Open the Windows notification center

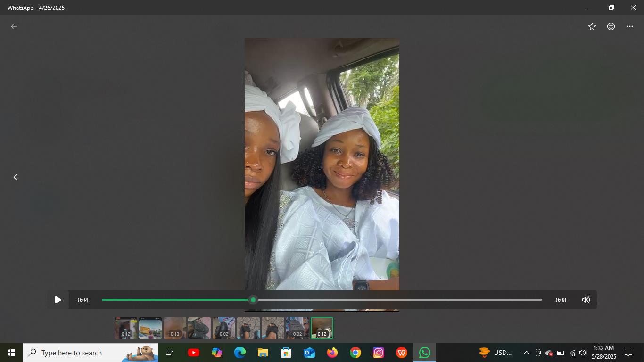pos(628,353)
